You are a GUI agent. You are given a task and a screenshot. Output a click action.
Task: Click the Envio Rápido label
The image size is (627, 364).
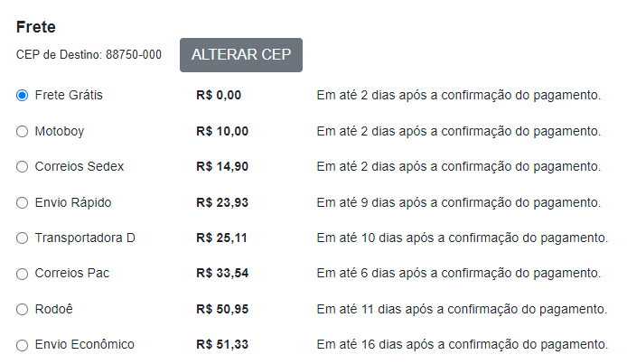pyautogui.click(x=73, y=202)
